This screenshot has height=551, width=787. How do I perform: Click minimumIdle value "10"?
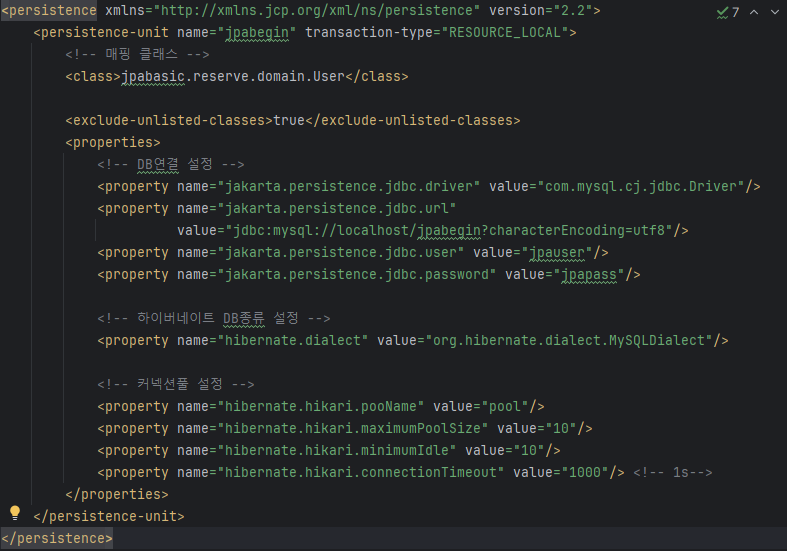click(x=529, y=451)
